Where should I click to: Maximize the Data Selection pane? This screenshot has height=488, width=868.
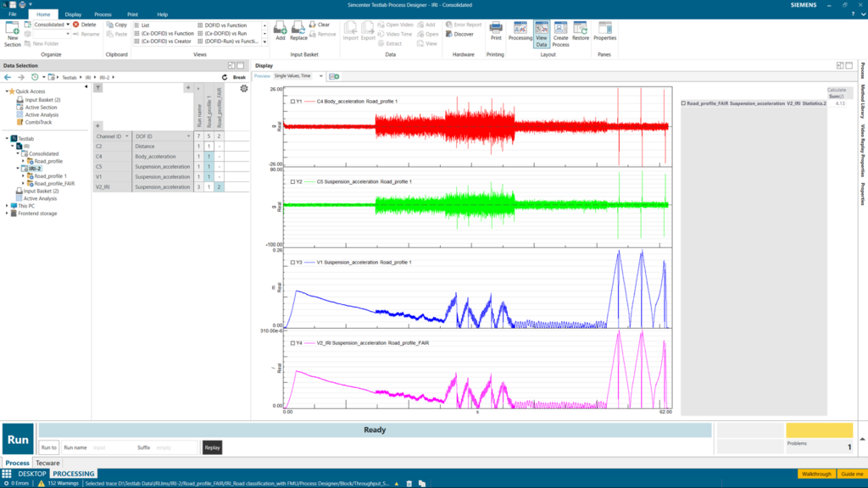240,65
